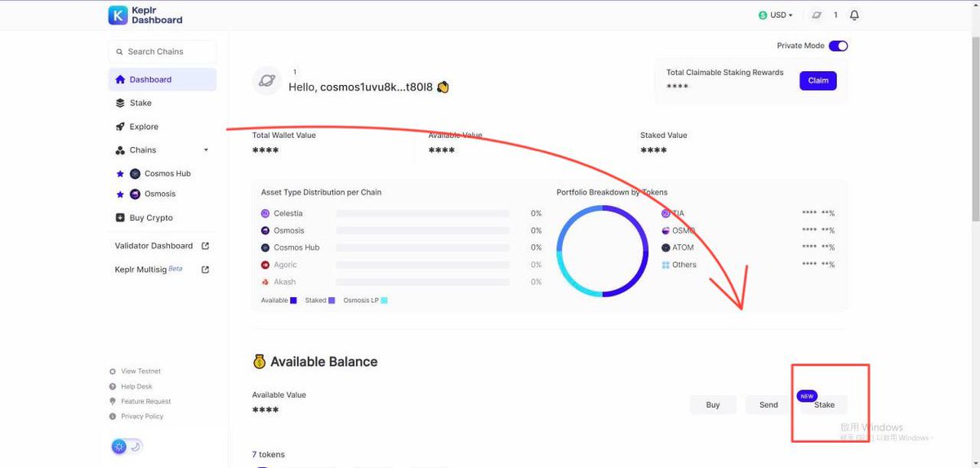The image size is (980, 468).
Task: Open the notifications bell
Action: (x=854, y=16)
